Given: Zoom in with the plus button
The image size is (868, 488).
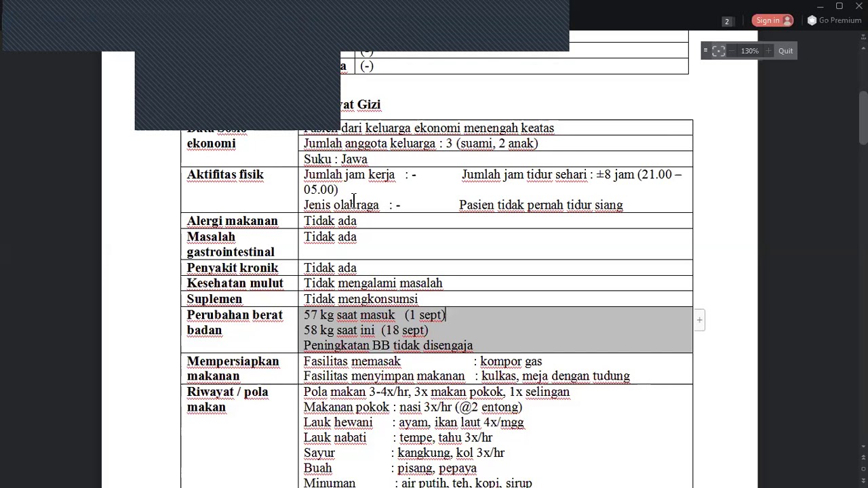Looking at the screenshot, I should click(768, 51).
